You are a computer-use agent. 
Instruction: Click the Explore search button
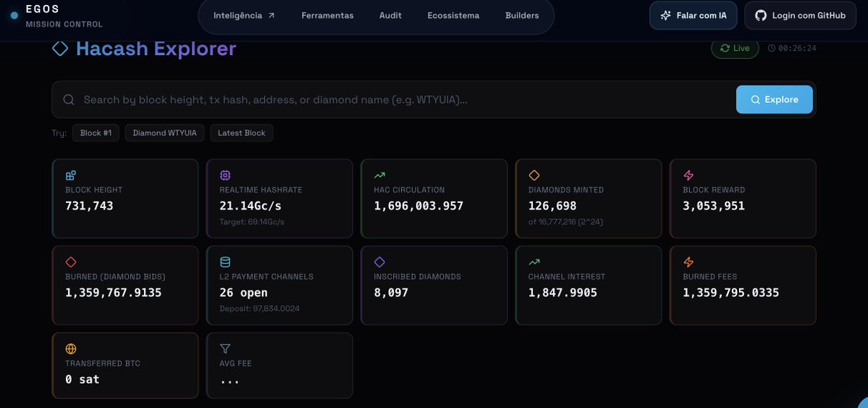point(775,99)
